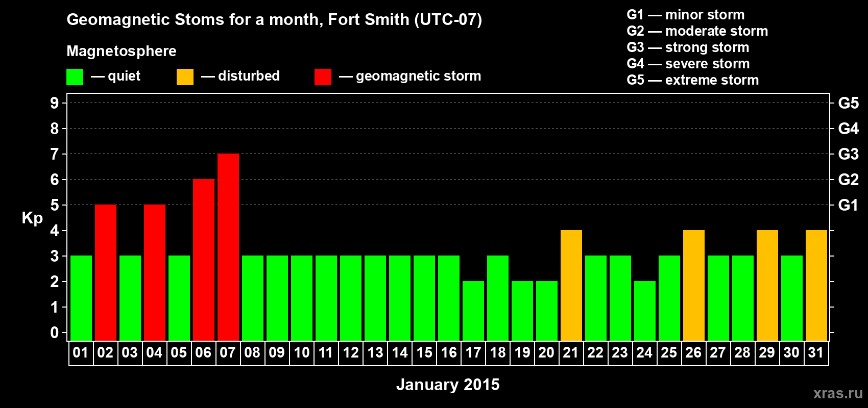
Task: Click the Magnetosphere heading
Action: (122, 51)
